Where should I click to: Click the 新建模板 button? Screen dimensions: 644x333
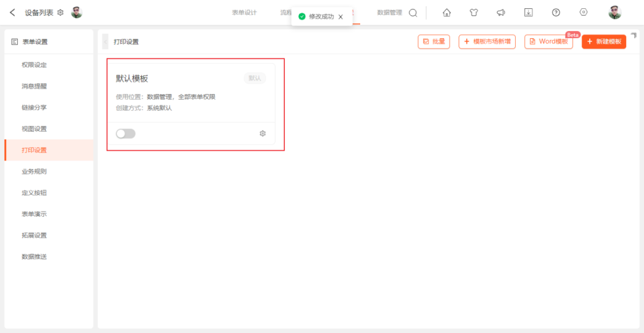click(x=603, y=42)
